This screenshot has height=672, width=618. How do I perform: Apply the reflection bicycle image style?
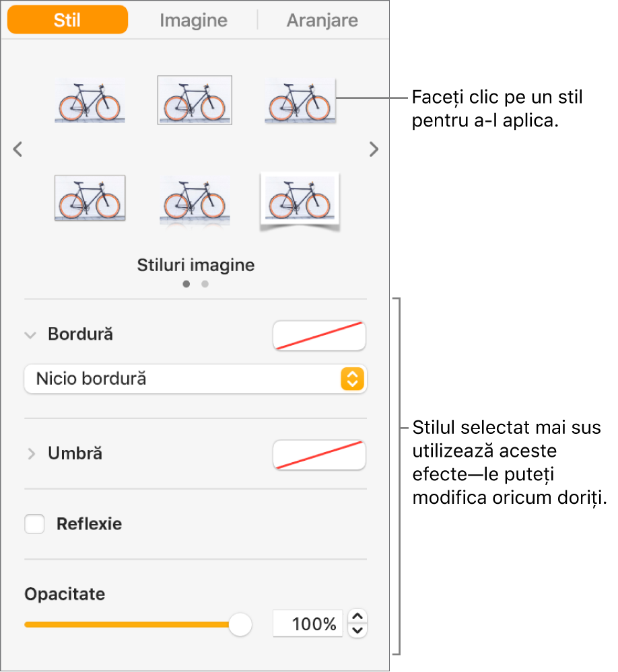coord(195,200)
